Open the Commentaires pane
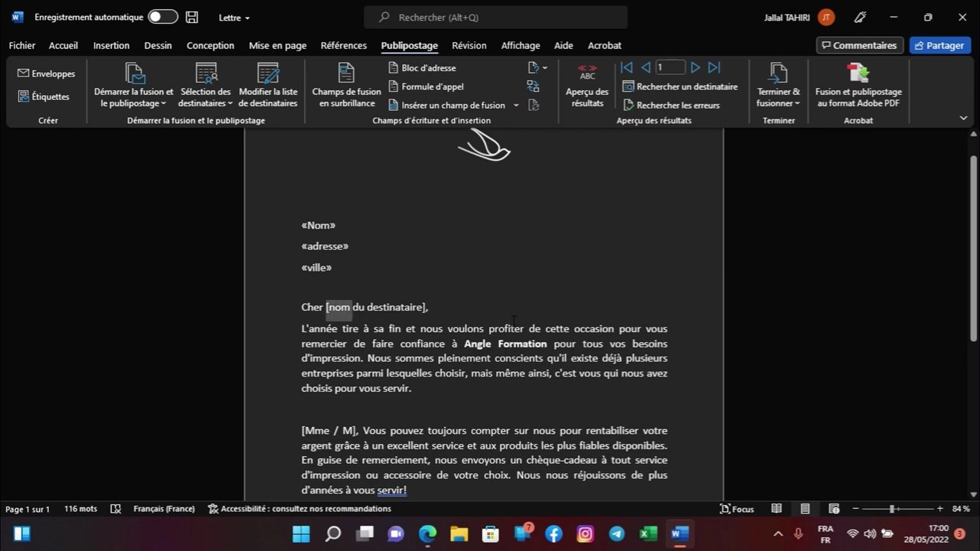The width and height of the screenshot is (980, 551). point(860,46)
